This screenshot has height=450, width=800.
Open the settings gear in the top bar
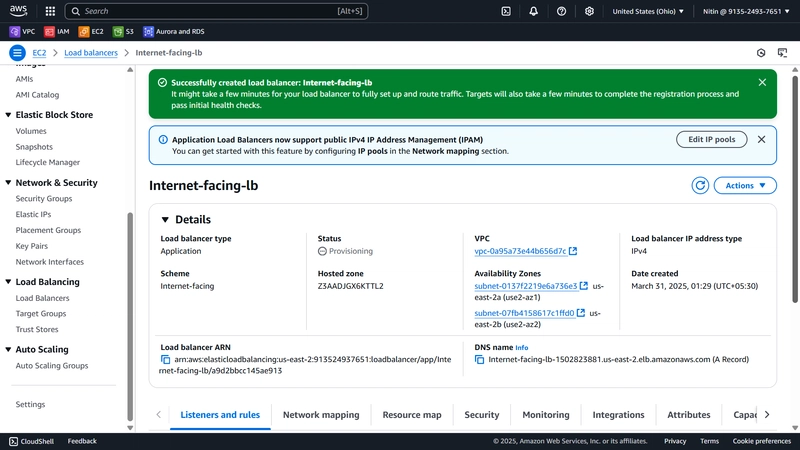(x=589, y=11)
